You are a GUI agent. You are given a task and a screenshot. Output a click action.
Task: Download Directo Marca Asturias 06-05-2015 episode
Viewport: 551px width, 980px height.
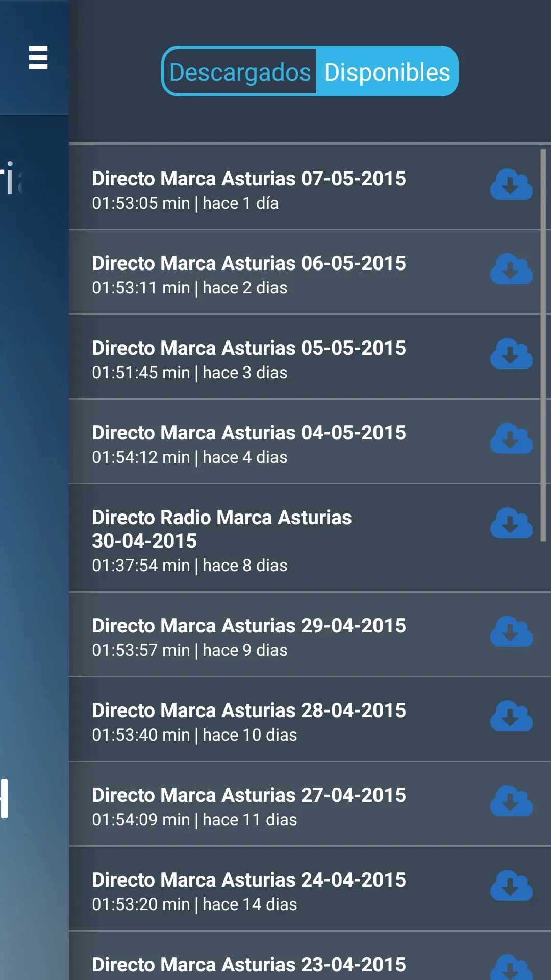pyautogui.click(x=511, y=269)
